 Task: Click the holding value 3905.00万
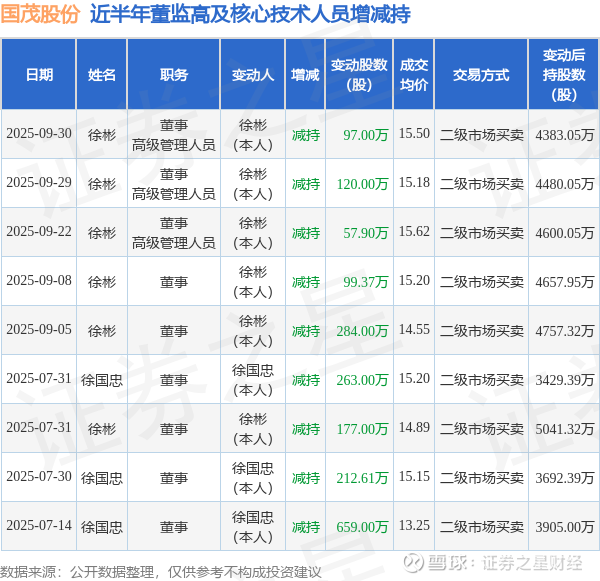click(565, 527)
